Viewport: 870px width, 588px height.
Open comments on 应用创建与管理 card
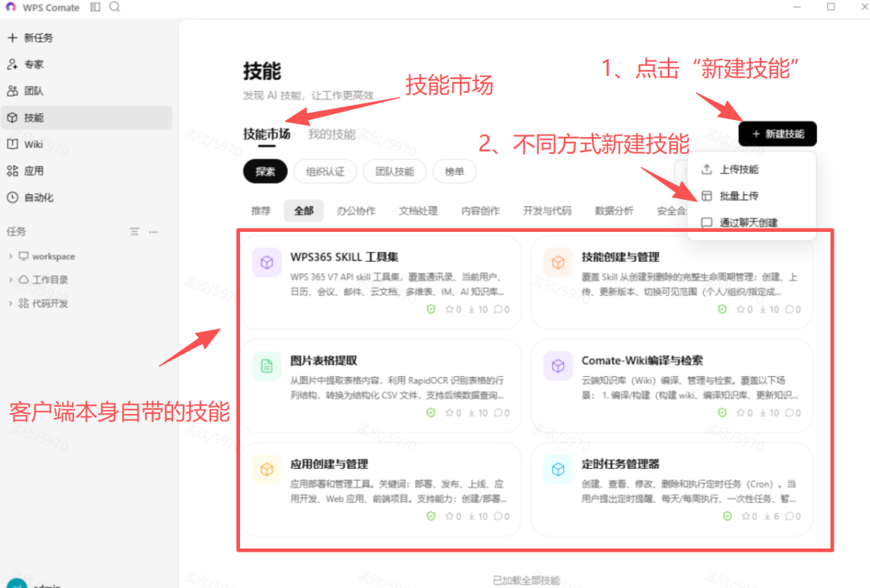pyautogui.click(x=498, y=516)
